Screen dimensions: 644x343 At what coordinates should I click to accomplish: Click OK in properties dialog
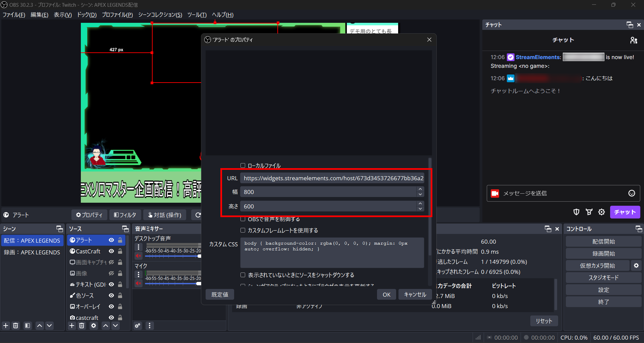386,294
